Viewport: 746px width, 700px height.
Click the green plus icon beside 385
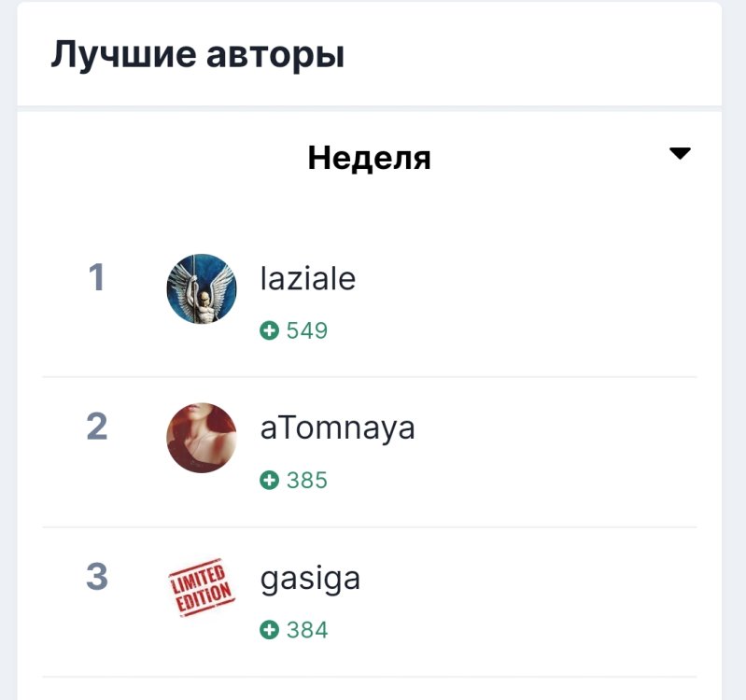point(270,481)
